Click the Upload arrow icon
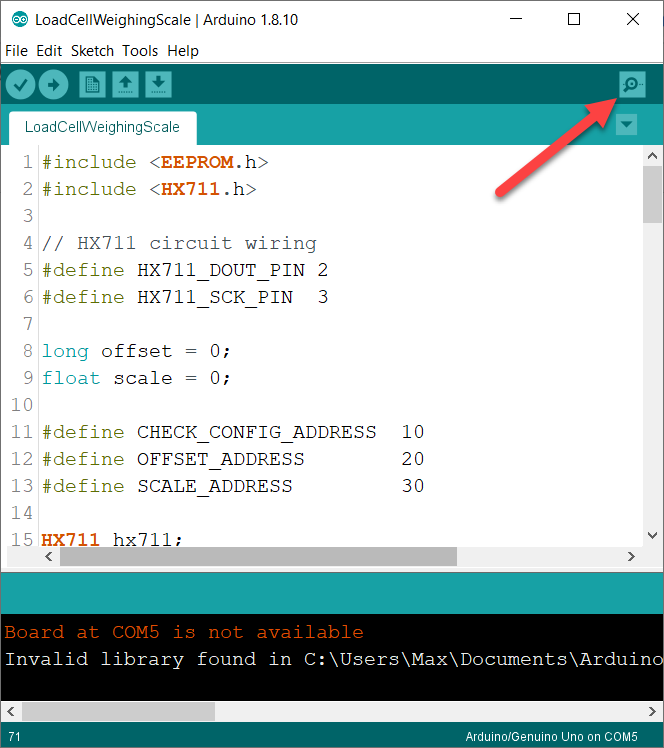The width and height of the screenshot is (664, 748). pyautogui.click(x=53, y=85)
